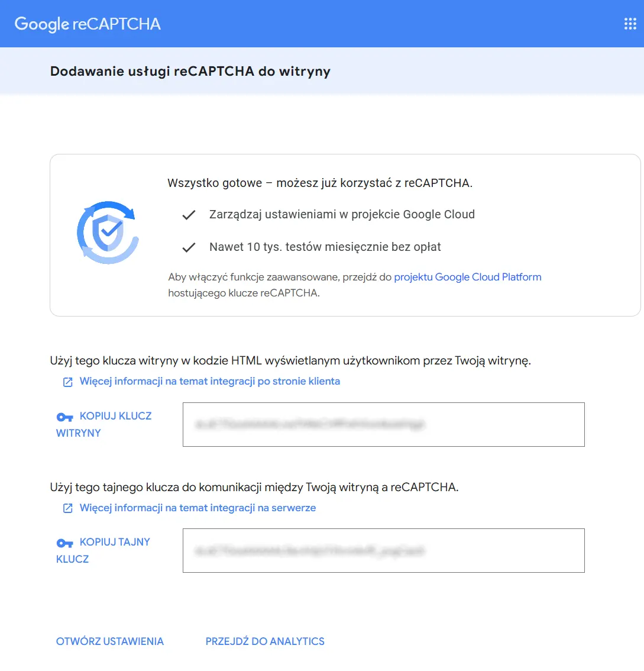Viewport: 644px width, 671px height.
Task: Open settings via OTWÓRZ USTAWIENIA
Action: point(110,641)
